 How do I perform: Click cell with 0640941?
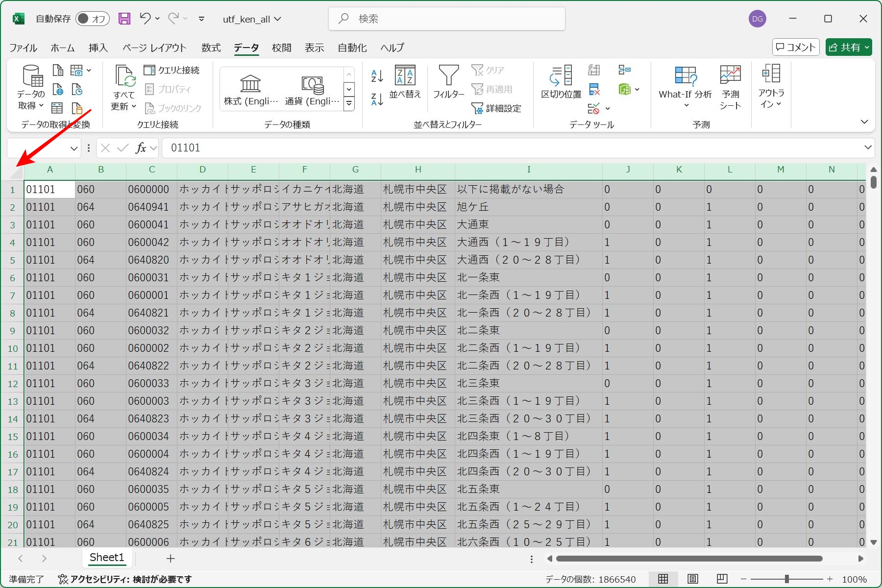(x=151, y=207)
